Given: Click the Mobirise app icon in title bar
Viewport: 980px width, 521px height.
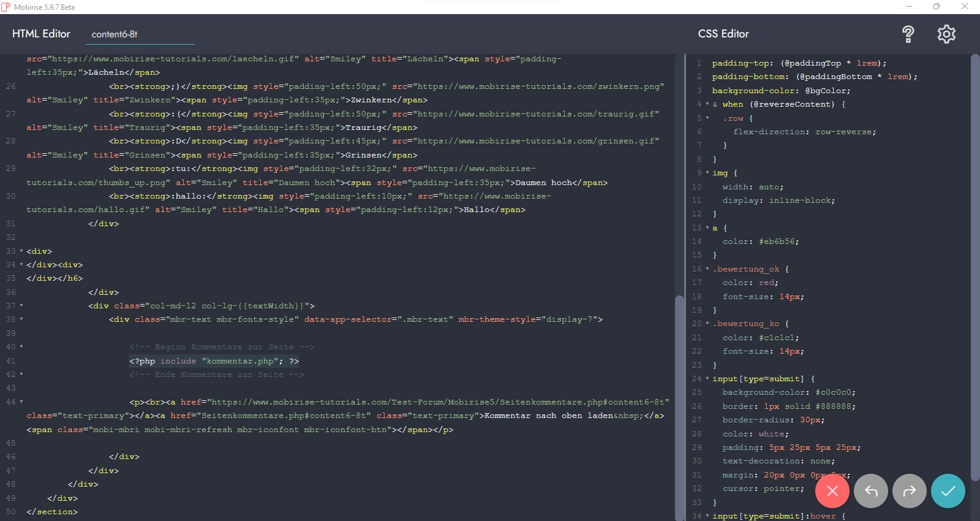Looking at the screenshot, I should [x=6, y=7].
